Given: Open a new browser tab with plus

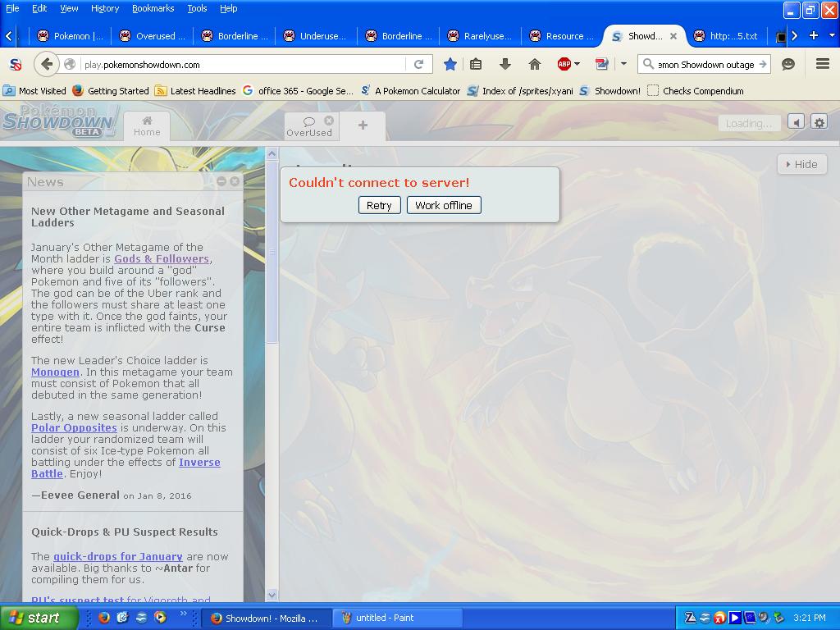Looking at the screenshot, I should (x=813, y=35).
